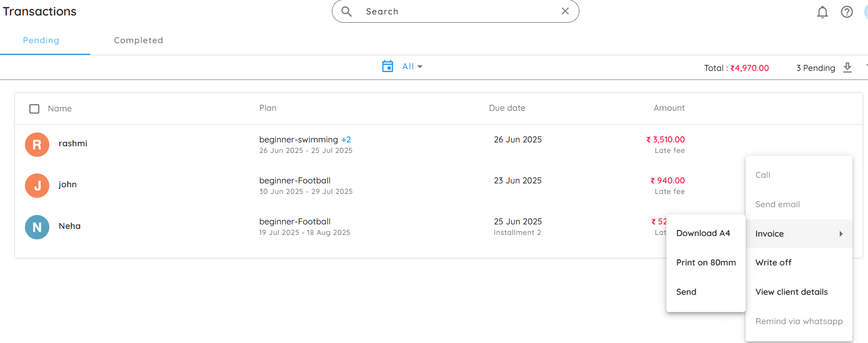Select the Pending tab
The image size is (868, 343).
[x=41, y=40]
